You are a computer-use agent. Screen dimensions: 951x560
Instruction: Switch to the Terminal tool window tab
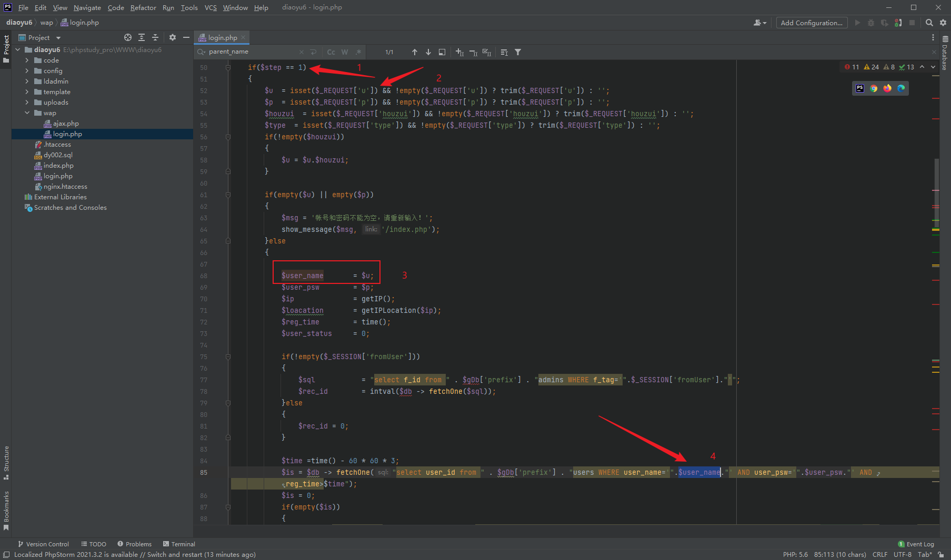coord(179,544)
